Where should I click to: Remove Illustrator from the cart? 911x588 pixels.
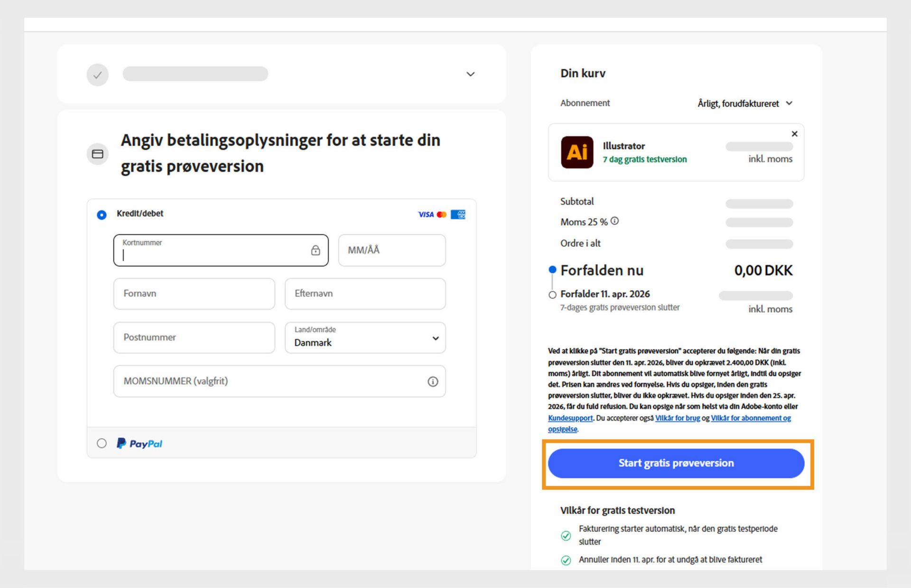click(x=795, y=134)
